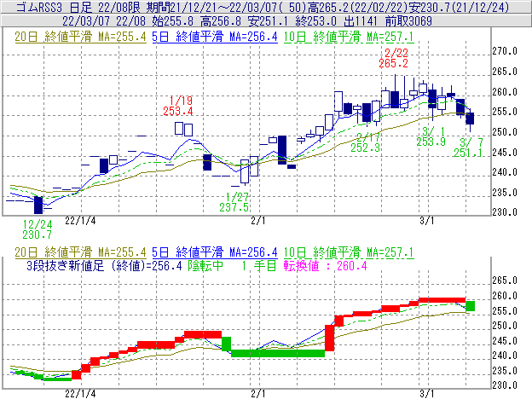Click the 22/03/07 22/08 date text in the data row
Image resolution: width=532 pixels, height=405 pixels.
pos(104,21)
